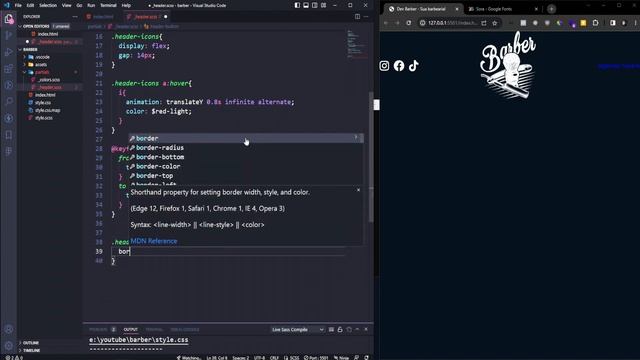Collapse the Open Editors section

[x=20, y=26]
